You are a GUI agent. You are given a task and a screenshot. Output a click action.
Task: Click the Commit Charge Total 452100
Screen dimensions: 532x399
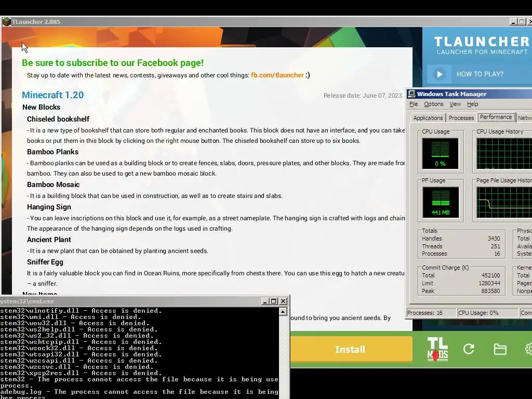click(x=490, y=275)
